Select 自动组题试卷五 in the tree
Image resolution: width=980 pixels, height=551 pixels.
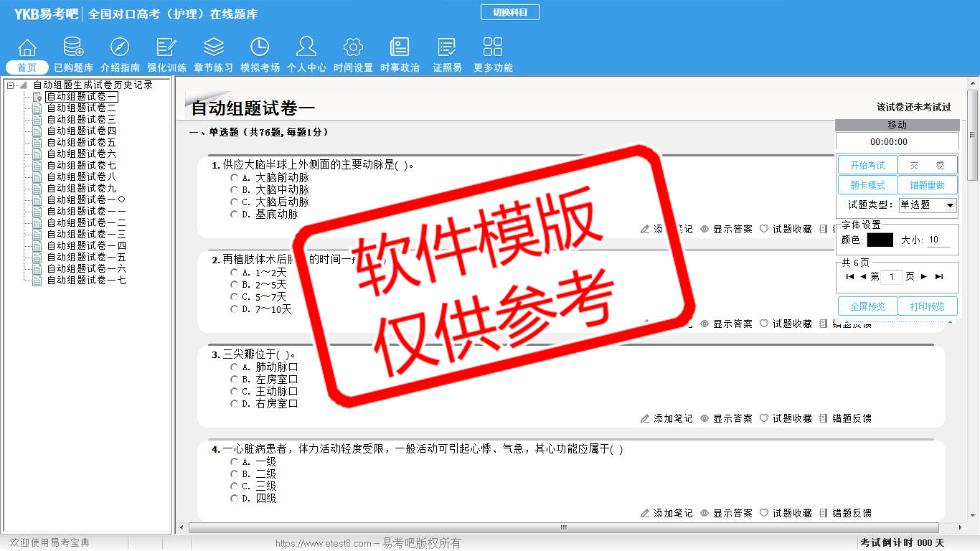pos(81,143)
